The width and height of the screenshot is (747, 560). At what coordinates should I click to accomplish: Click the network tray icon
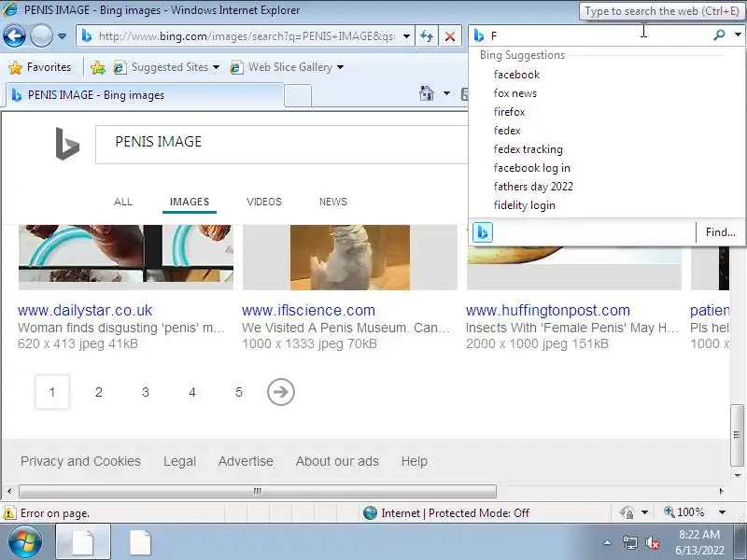629,542
